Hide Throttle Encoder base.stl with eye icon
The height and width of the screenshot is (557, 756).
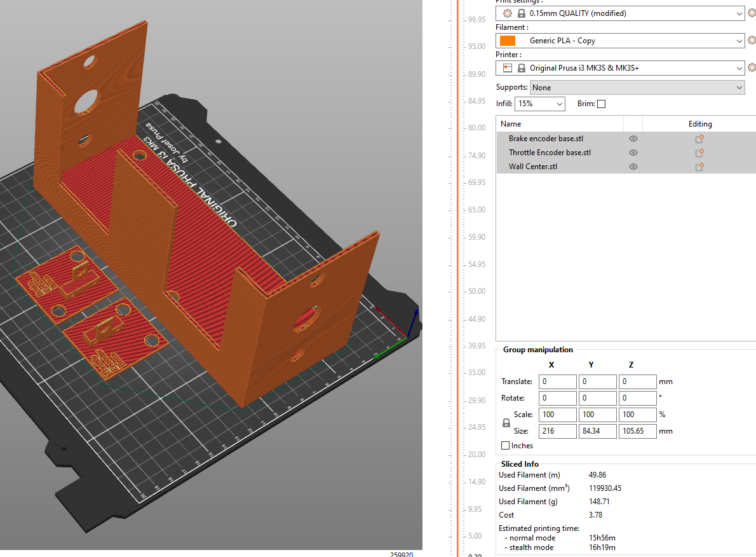pyautogui.click(x=633, y=153)
